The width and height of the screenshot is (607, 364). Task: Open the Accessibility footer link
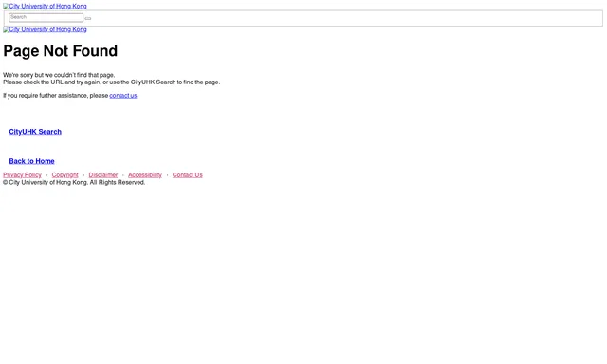[x=145, y=174]
